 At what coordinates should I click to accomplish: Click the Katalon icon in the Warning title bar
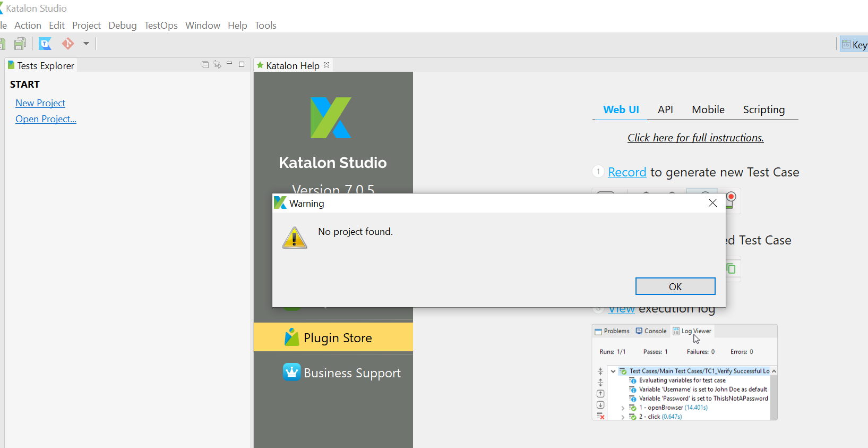pos(280,203)
